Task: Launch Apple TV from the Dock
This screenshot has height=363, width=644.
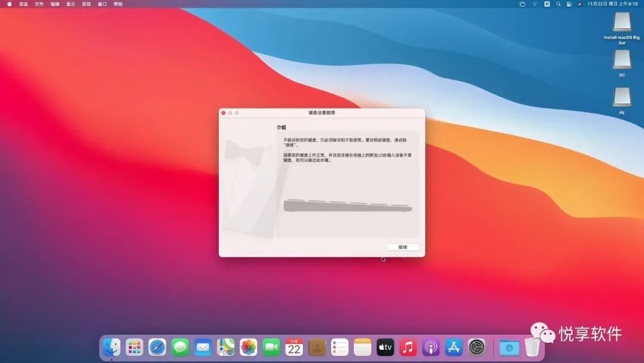Action: (385, 347)
